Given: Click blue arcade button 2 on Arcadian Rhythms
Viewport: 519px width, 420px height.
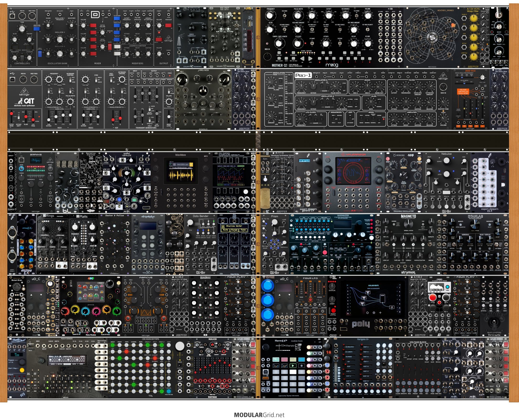Looking at the screenshot, I should (267, 300).
